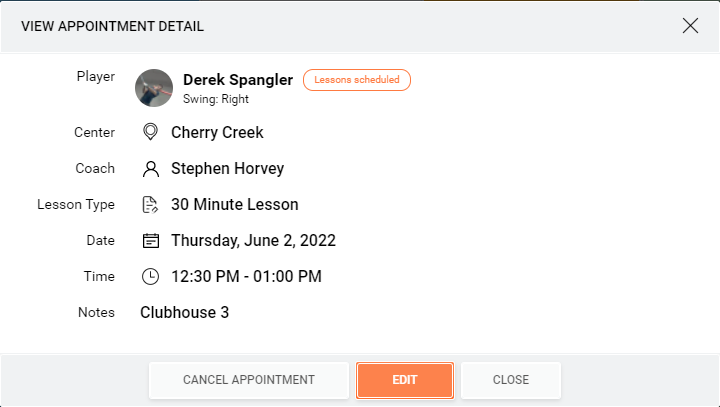
Task: Edit this appointment
Action: click(405, 380)
